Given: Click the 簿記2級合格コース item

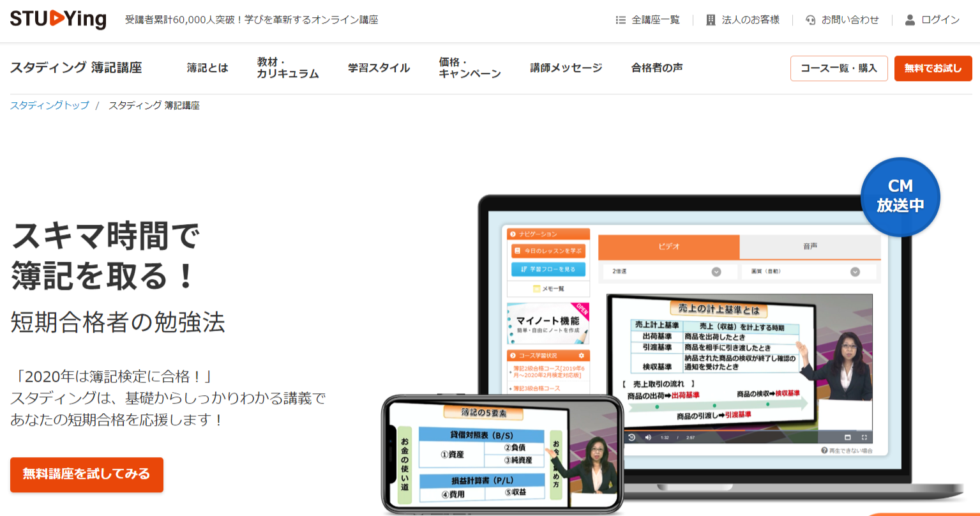Looking at the screenshot, I should [x=548, y=372].
